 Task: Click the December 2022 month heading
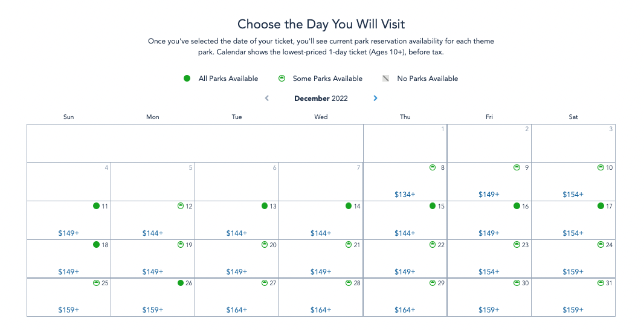(x=321, y=99)
